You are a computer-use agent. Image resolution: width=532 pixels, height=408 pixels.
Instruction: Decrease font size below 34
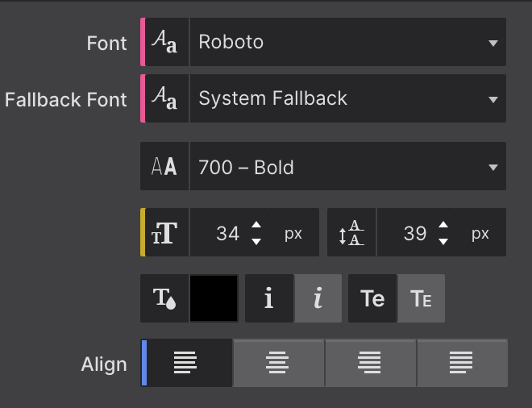click(x=256, y=241)
